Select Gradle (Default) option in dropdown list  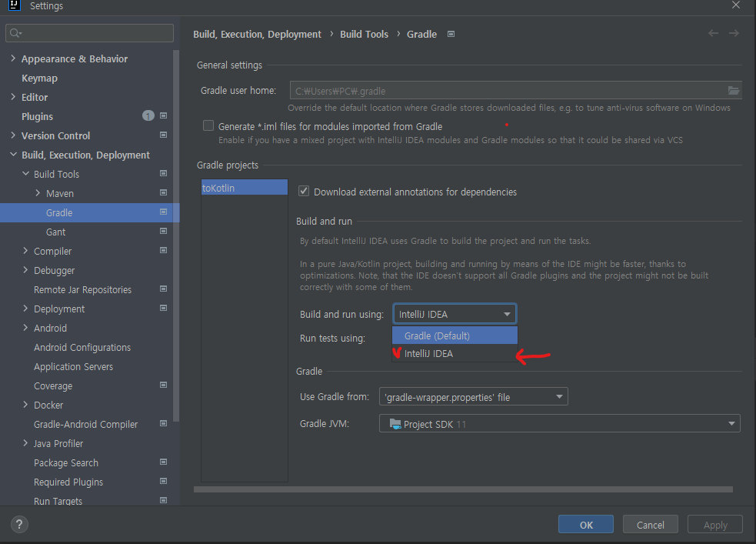click(455, 335)
